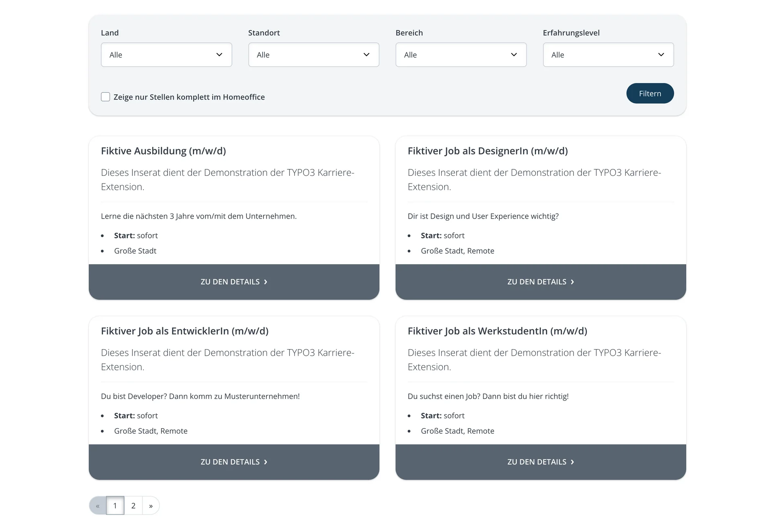Screen dimensions: 775x532
Task: Open the Standort dropdown
Action: [366, 54]
